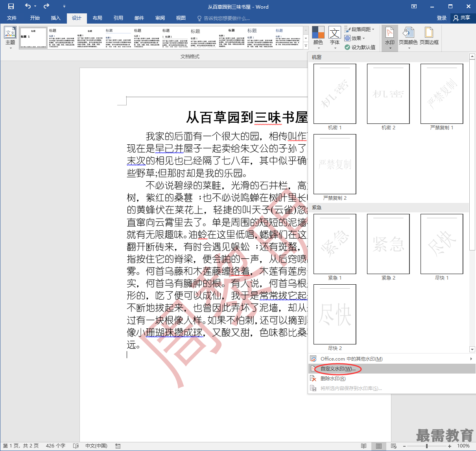Open Ribbon Display Options icon
476x451 pixels.
[414, 7]
